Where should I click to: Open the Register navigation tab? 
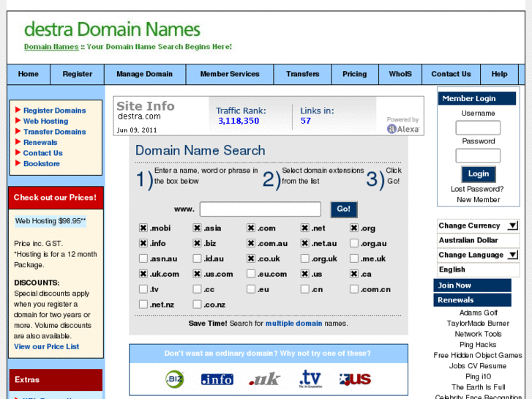coord(78,74)
